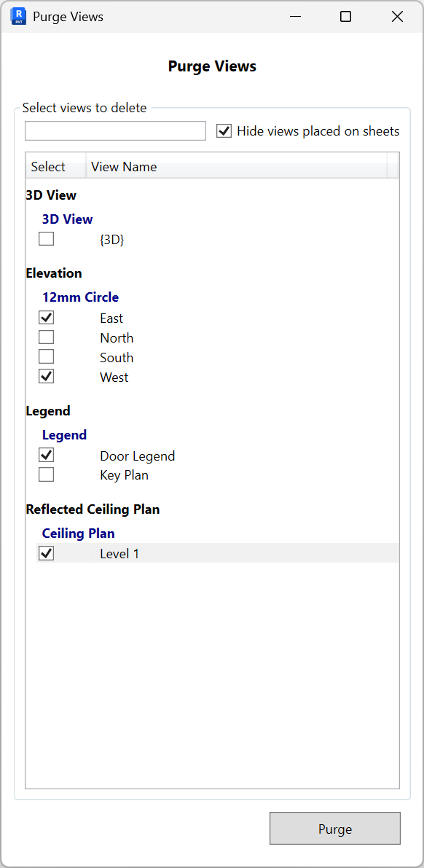
Task: Check the North elevation view
Action: tap(46, 337)
